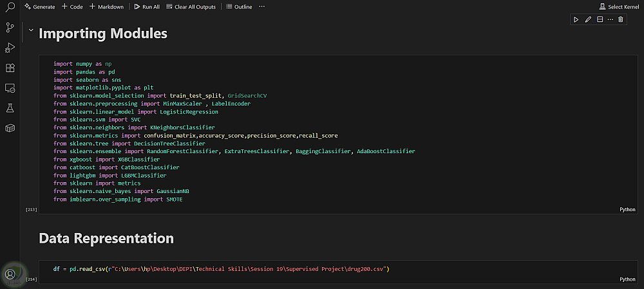Open the Search view in activity bar
The width and height of the screenshot is (644, 289).
coord(10,8)
